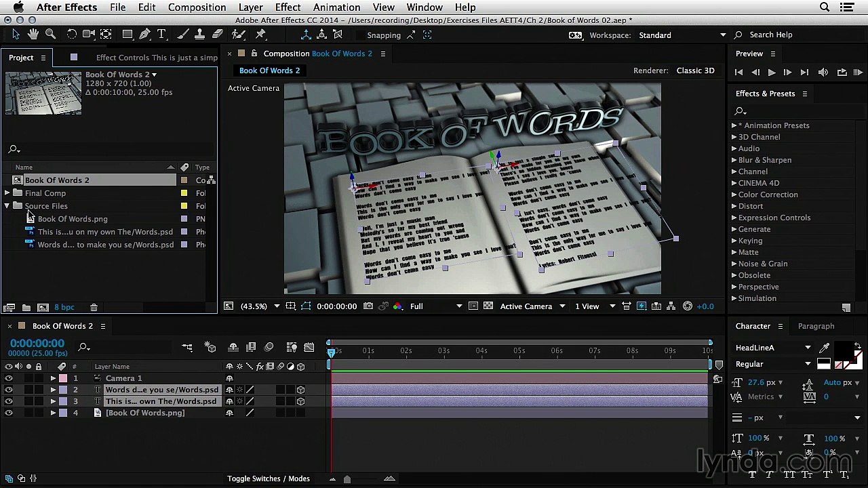Click Toggle Switches / Modes button
Viewport: 868px width, 488px height.
pyautogui.click(x=269, y=479)
